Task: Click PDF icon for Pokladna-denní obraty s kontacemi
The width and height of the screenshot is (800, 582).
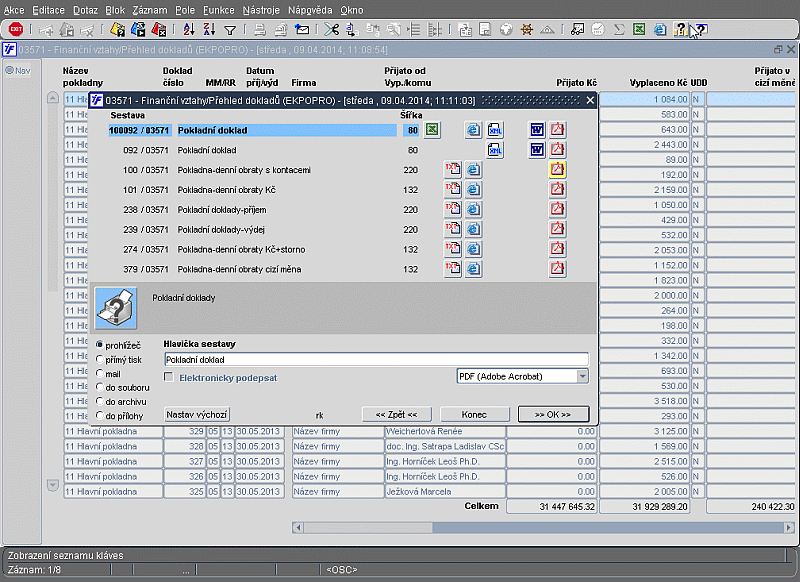Action: click(557, 170)
